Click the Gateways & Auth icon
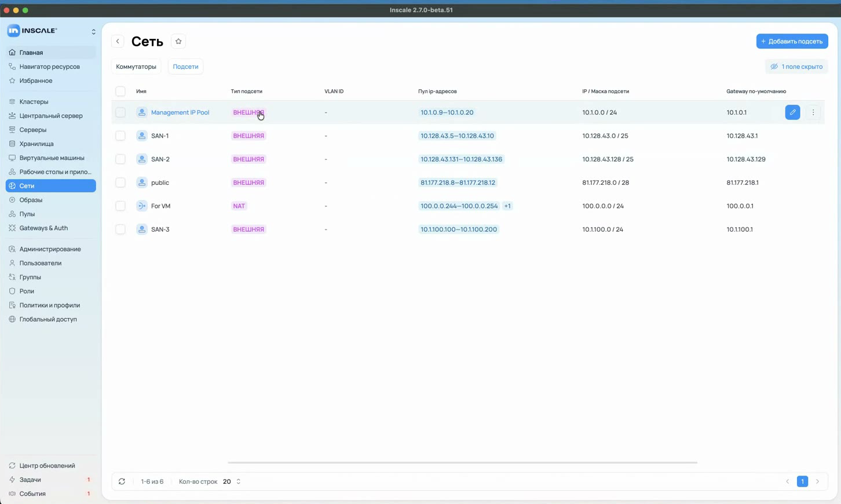The width and height of the screenshot is (841, 504). click(12, 228)
